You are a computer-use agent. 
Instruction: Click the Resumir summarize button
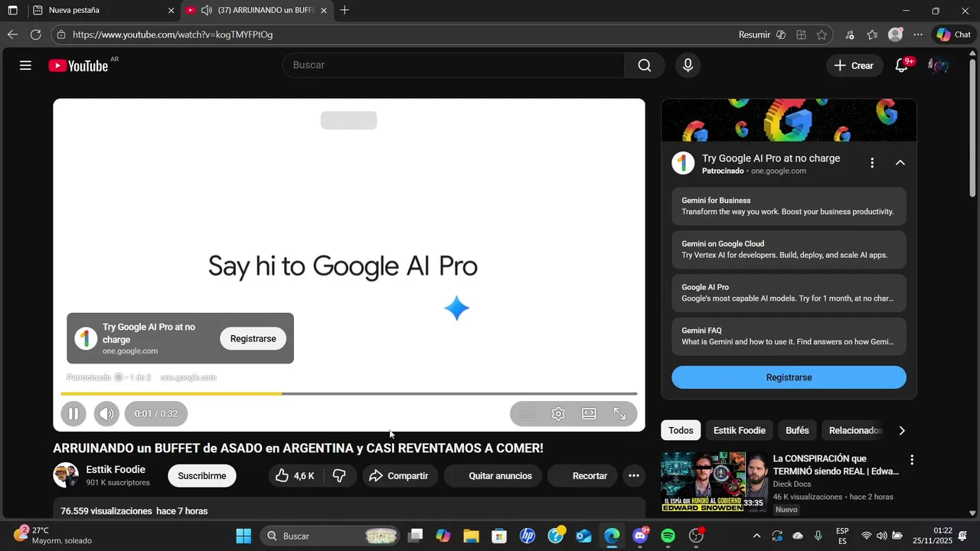762,34
